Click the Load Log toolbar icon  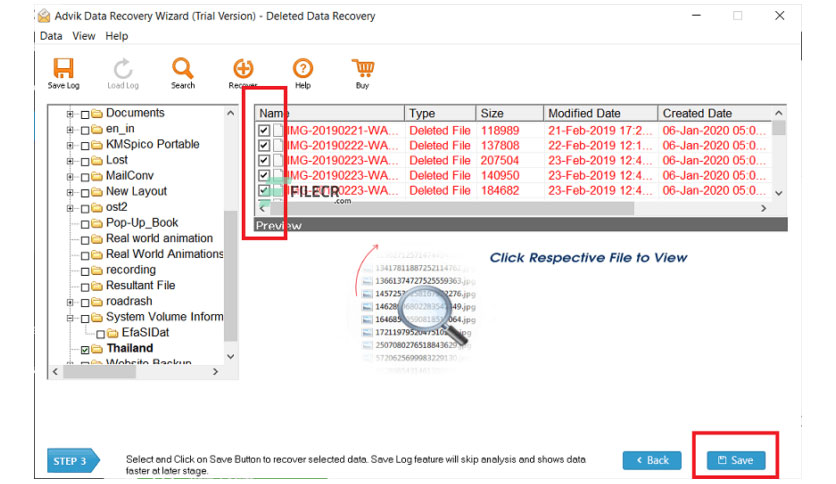[123, 73]
